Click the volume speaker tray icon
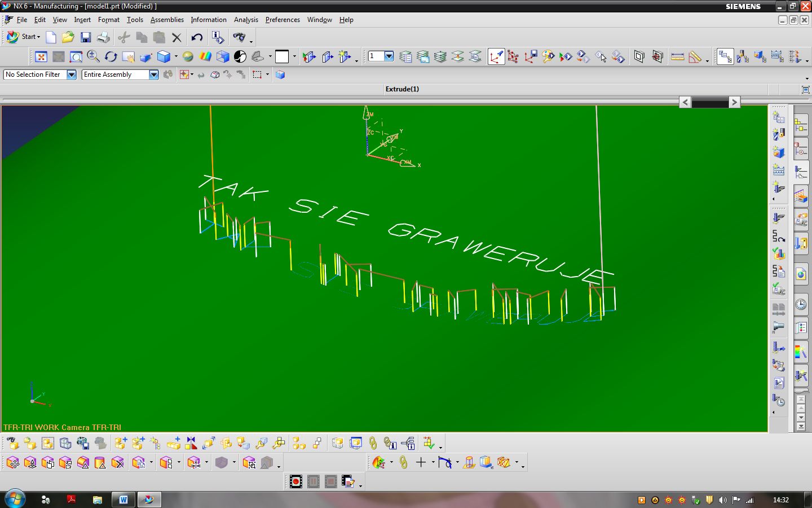 722,500
